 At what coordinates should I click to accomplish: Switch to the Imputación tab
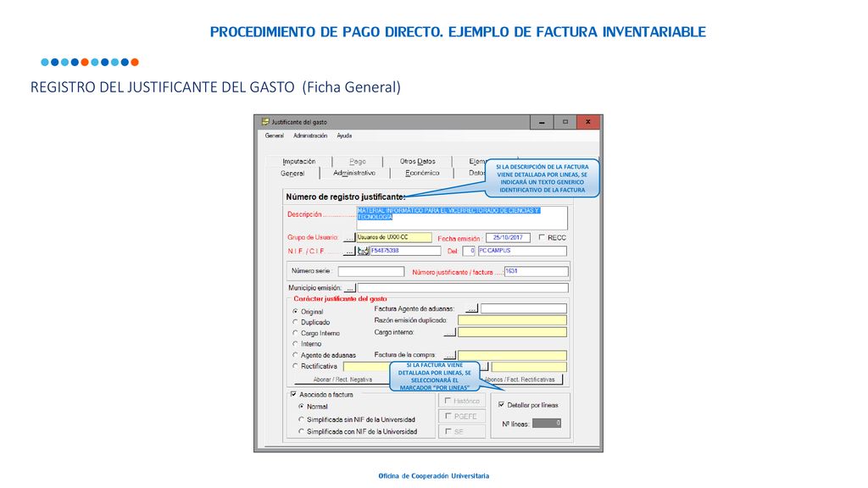pyautogui.click(x=299, y=162)
